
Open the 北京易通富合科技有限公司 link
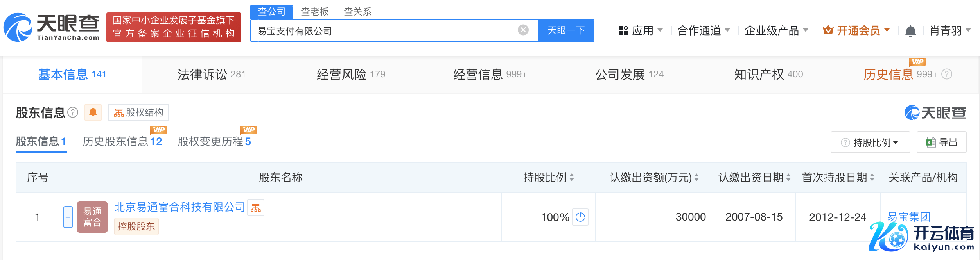pos(179,207)
